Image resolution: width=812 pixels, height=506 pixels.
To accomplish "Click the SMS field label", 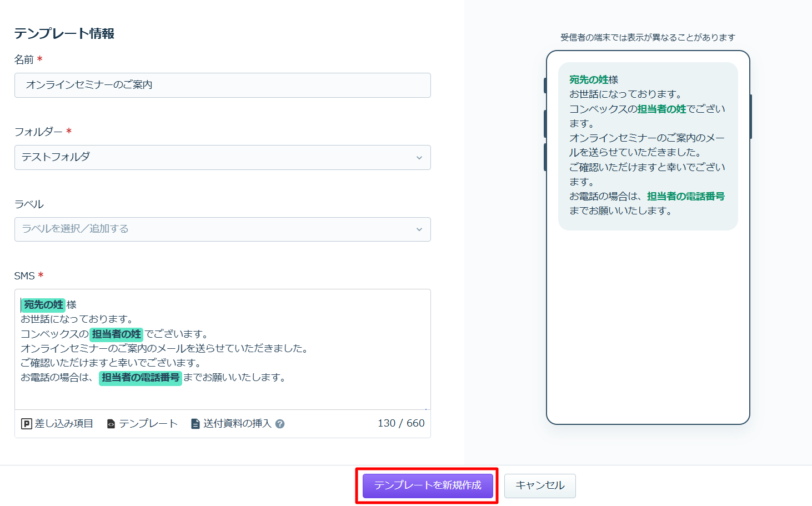I will point(24,276).
